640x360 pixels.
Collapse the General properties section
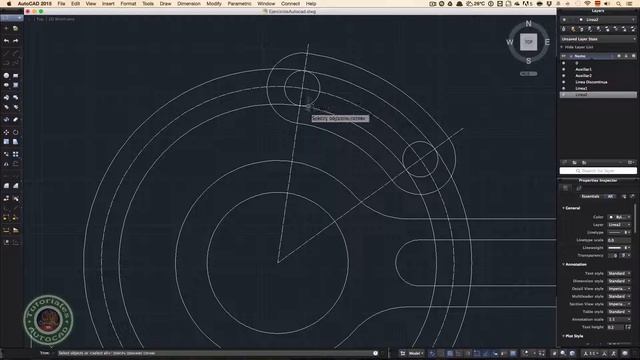click(564, 208)
